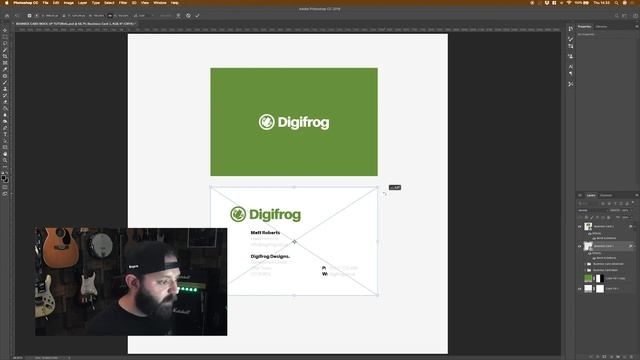Image resolution: width=640 pixels, height=360 pixels.
Task: Select the Clone Stamp tool
Action: coord(5,89)
